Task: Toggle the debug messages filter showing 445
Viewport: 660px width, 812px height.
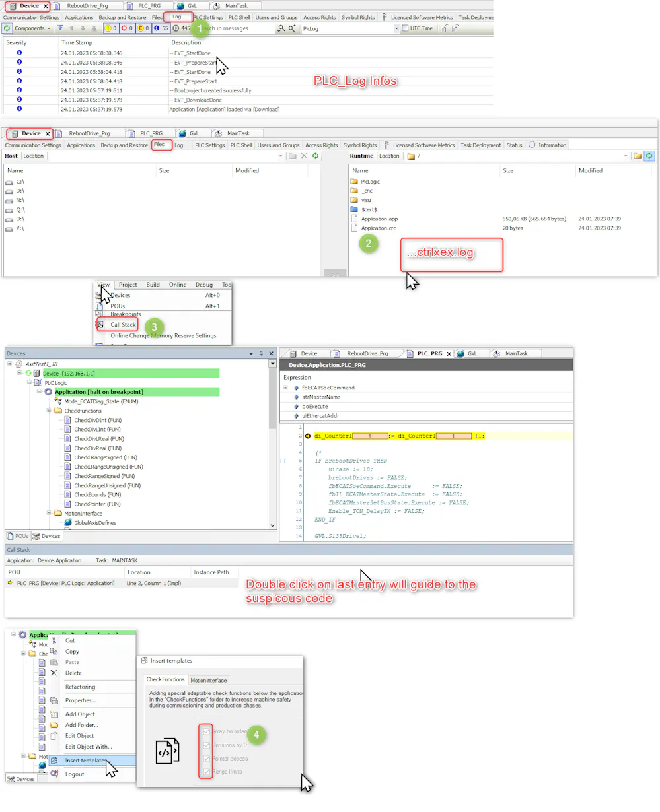Action: click(x=181, y=28)
